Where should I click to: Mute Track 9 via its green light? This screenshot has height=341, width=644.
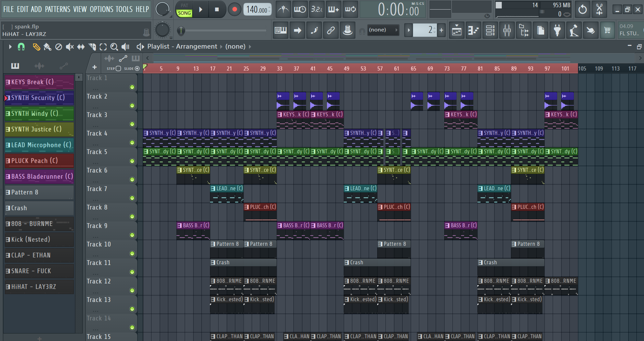(132, 235)
